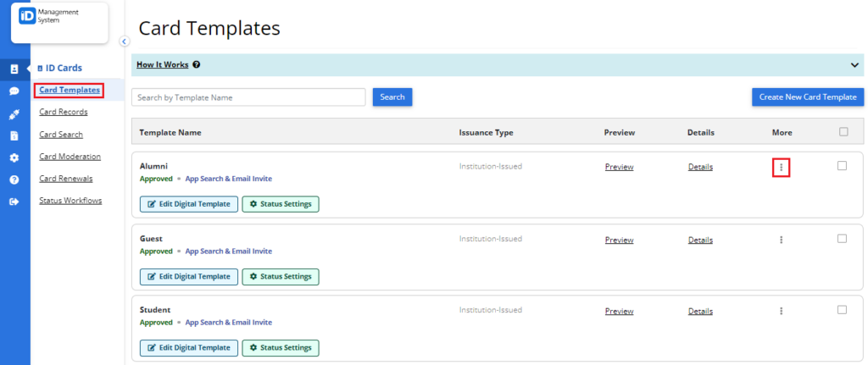Tick the Guest template checkbox

pos(842,238)
